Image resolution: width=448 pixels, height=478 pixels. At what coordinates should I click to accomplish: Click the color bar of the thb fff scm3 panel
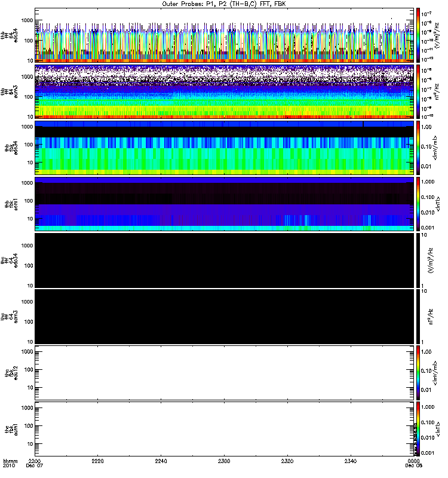point(418,91)
